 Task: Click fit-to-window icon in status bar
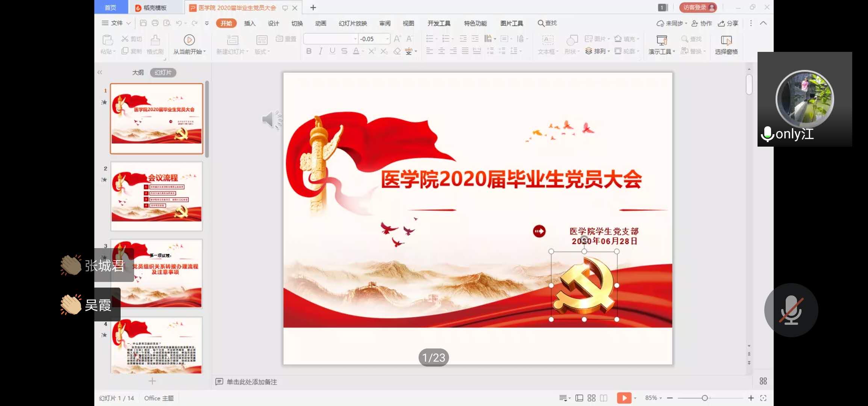[763, 398]
